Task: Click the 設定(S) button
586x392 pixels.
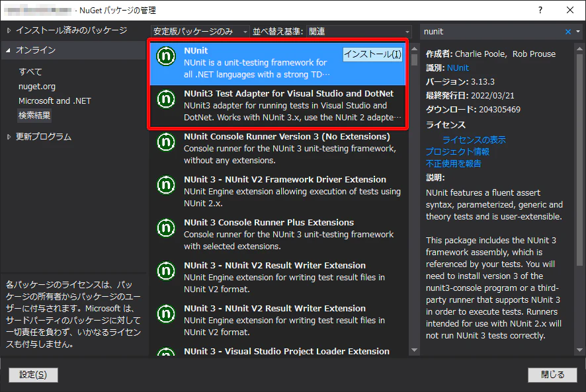Action: (x=33, y=375)
